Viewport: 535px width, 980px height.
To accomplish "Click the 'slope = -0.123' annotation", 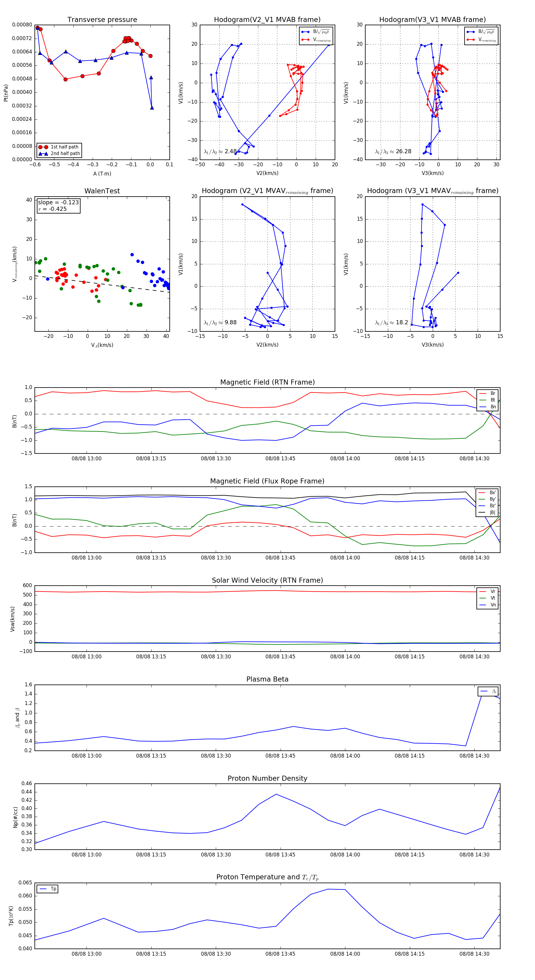I will (58, 203).
